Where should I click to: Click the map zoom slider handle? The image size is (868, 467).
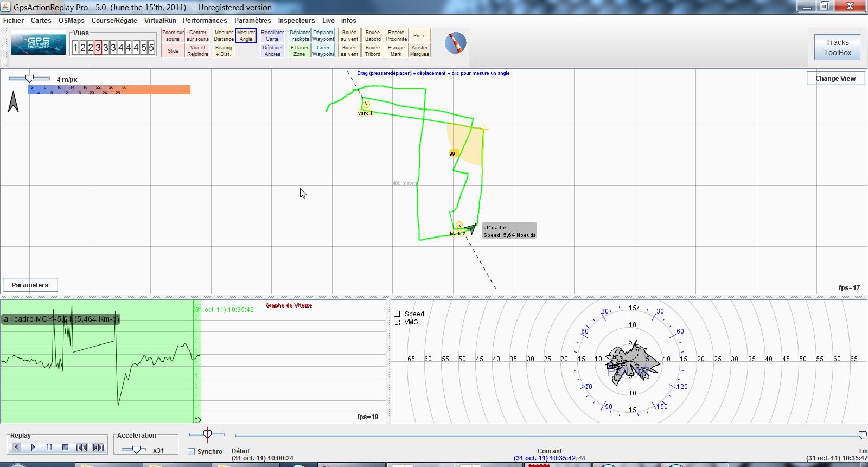tap(30, 79)
